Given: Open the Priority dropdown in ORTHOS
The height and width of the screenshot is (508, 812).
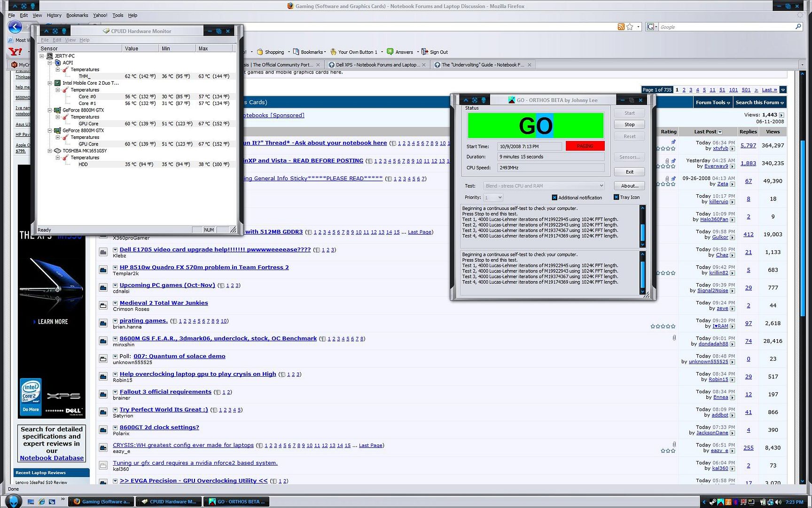Looking at the screenshot, I should coord(493,198).
